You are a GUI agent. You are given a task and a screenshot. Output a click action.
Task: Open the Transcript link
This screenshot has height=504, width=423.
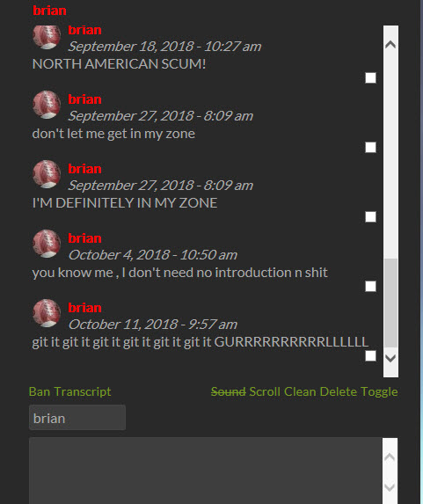(83, 391)
